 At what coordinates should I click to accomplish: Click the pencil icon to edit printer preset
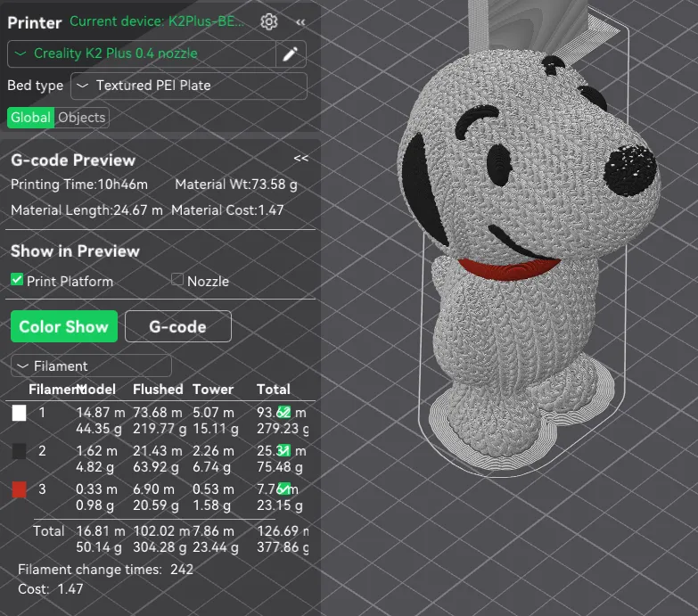pyautogui.click(x=289, y=54)
